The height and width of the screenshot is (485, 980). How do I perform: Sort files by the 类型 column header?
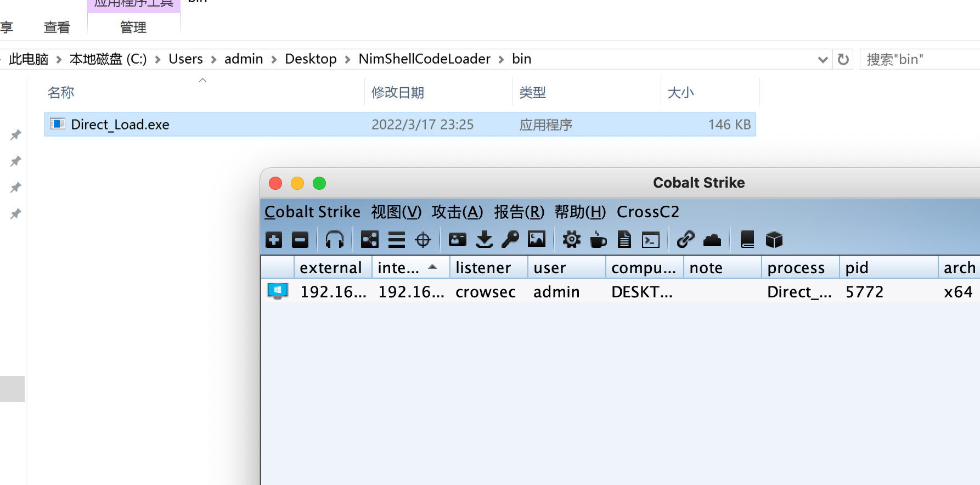tap(587, 92)
